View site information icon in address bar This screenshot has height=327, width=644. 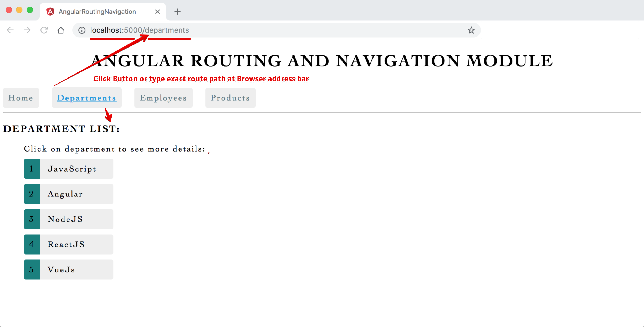click(82, 30)
